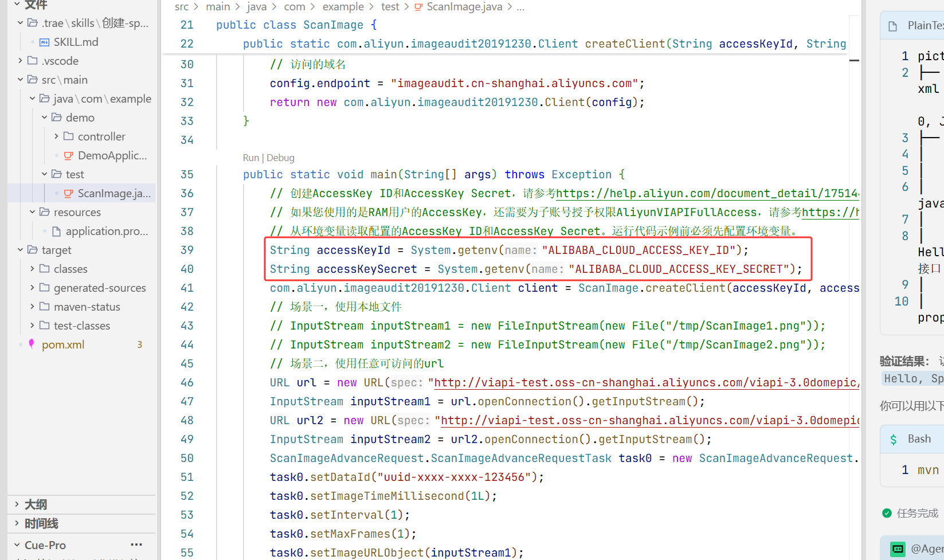Screen dimensions: 944x560
Task: Click the DemoApplication Java file icon
Action: click(x=68, y=155)
